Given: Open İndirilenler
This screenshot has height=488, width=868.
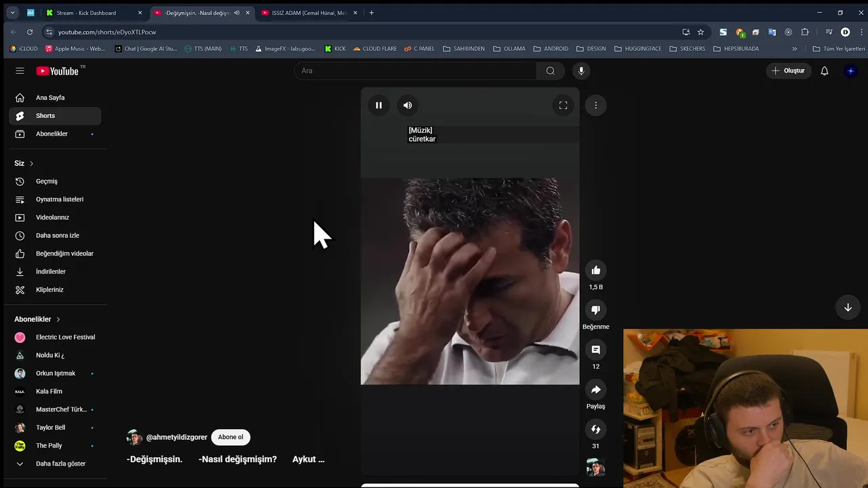Looking at the screenshot, I should click(x=55, y=272).
